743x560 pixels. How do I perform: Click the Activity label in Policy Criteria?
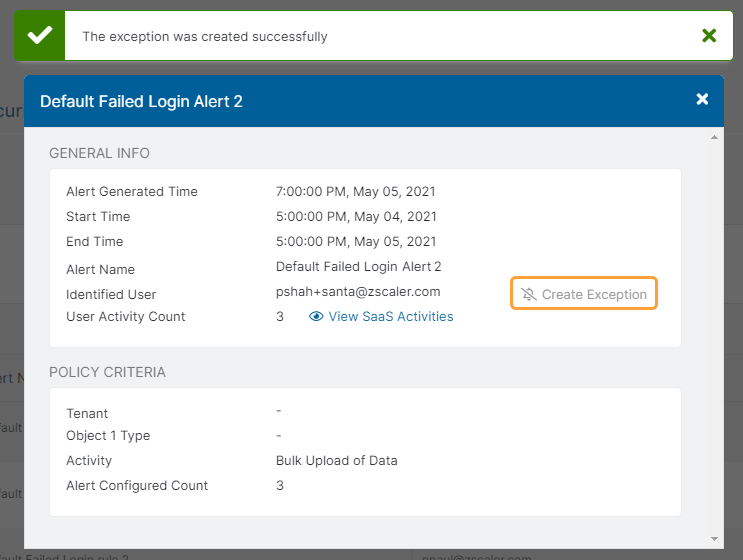coord(89,461)
